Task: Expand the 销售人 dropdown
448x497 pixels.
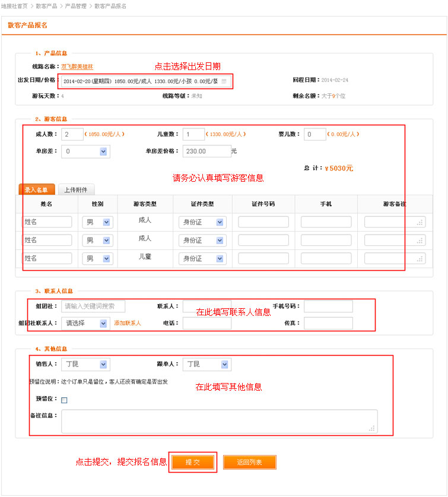Action: click(x=85, y=364)
